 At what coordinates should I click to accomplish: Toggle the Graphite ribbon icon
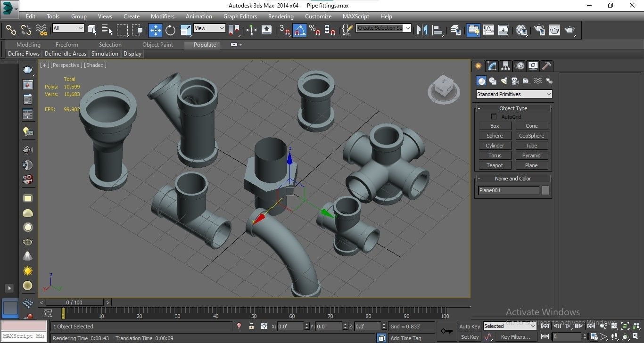click(x=473, y=30)
